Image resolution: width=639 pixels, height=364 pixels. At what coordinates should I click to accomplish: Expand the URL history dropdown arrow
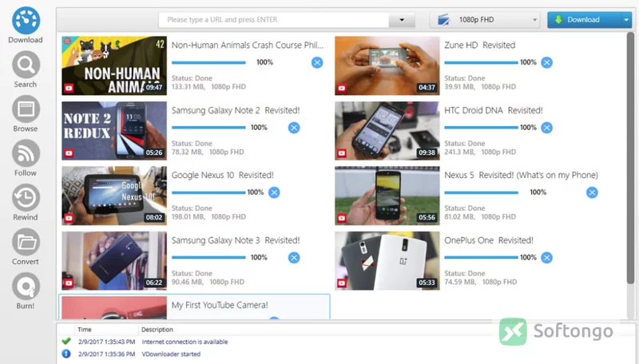point(402,19)
